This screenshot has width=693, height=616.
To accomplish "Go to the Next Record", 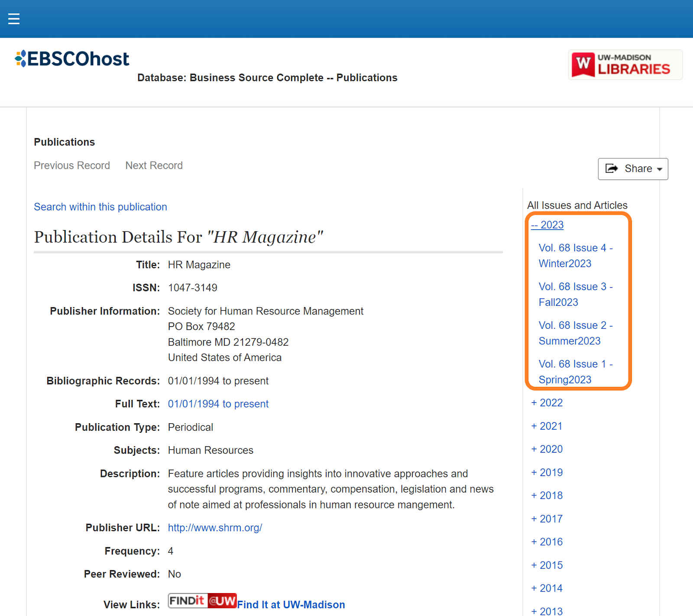I will pos(154,165).
